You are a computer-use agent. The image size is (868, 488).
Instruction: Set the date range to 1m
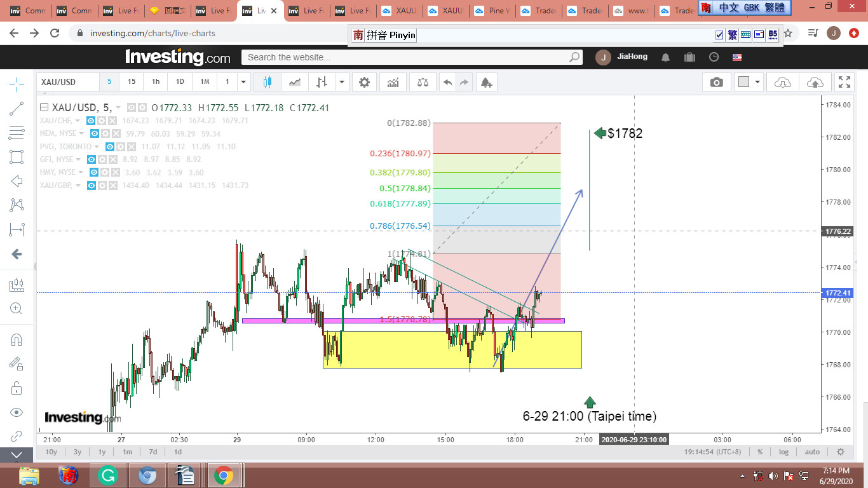127,452
